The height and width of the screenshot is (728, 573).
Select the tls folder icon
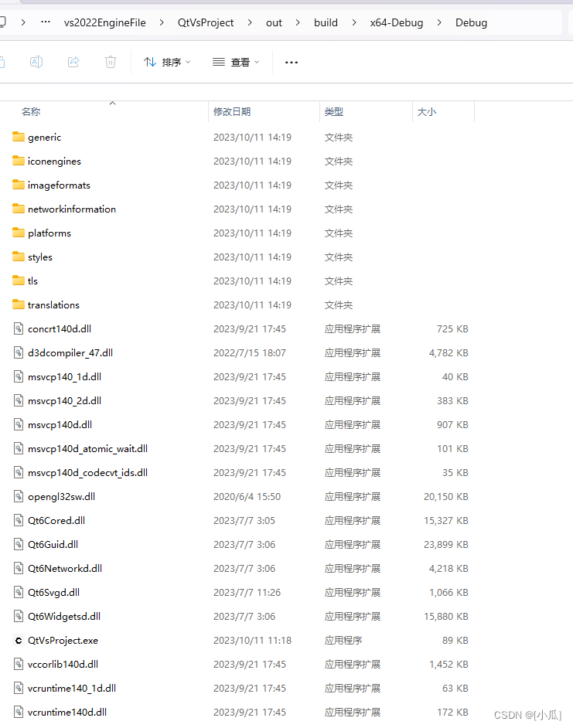point(19,281)
